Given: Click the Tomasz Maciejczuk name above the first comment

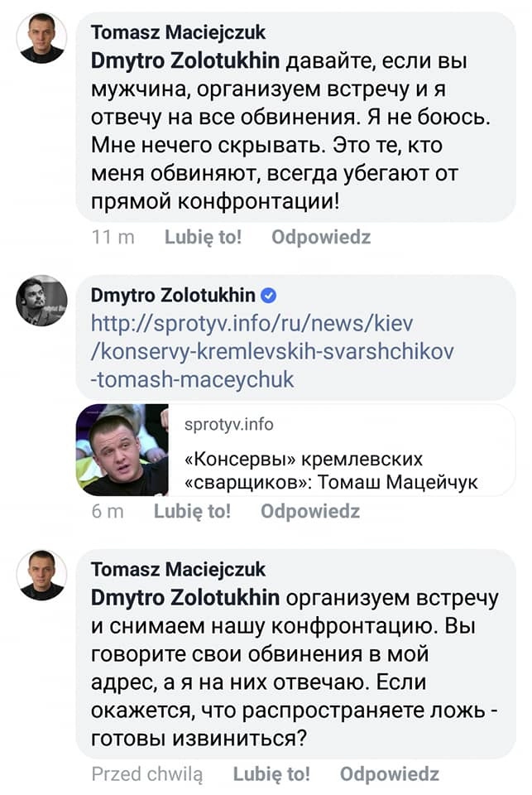Looking at the screenshot, I should 179,33.
